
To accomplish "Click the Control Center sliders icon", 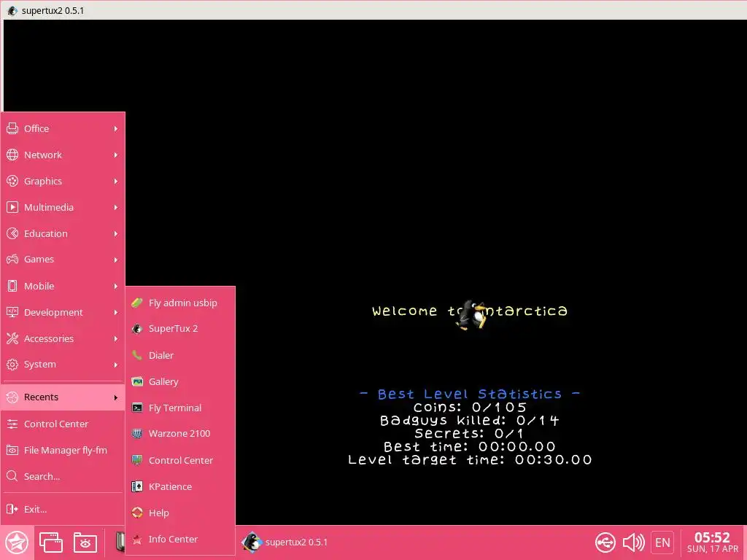I will 12,424.
